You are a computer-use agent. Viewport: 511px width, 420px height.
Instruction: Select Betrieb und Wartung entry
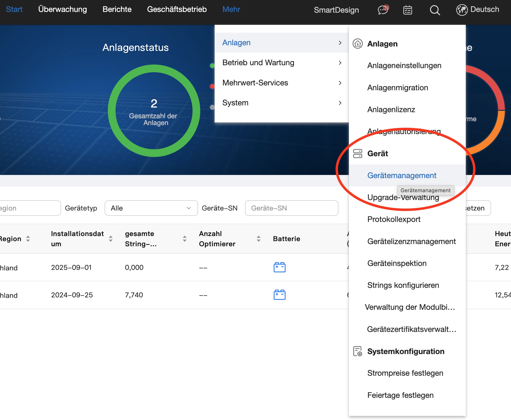click(x=282, y=63)
